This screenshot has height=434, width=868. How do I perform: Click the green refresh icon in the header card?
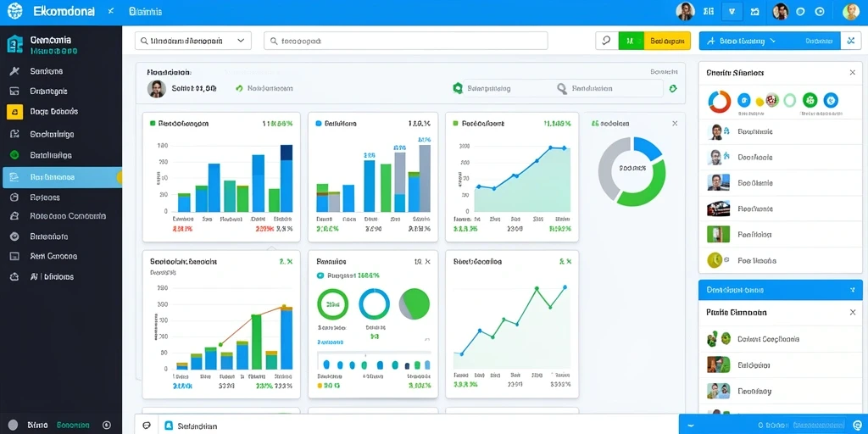[x=673, y=88]
